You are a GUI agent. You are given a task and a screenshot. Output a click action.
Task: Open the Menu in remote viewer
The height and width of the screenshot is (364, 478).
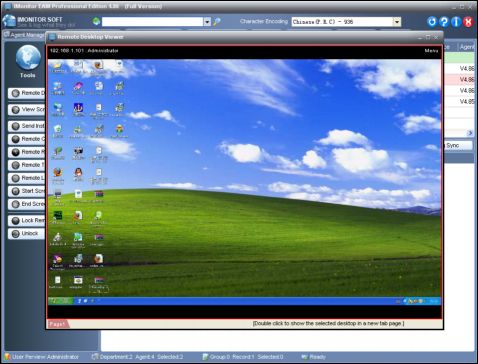click(431, 51)
